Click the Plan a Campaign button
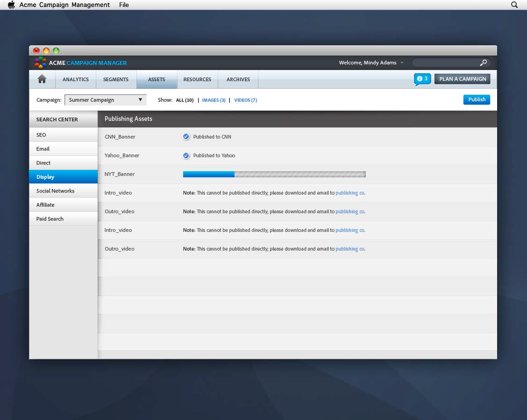The image size is (527, 420). [x=463, y=79]
